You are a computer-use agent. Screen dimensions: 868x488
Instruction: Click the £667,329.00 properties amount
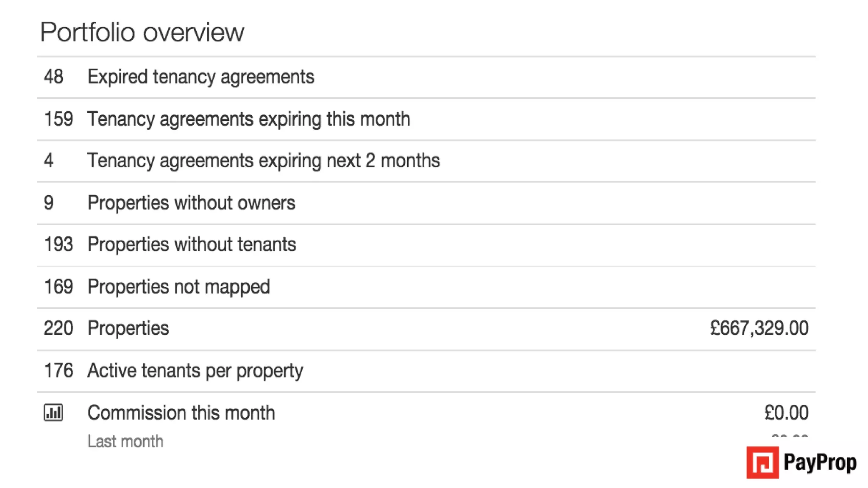759,328
